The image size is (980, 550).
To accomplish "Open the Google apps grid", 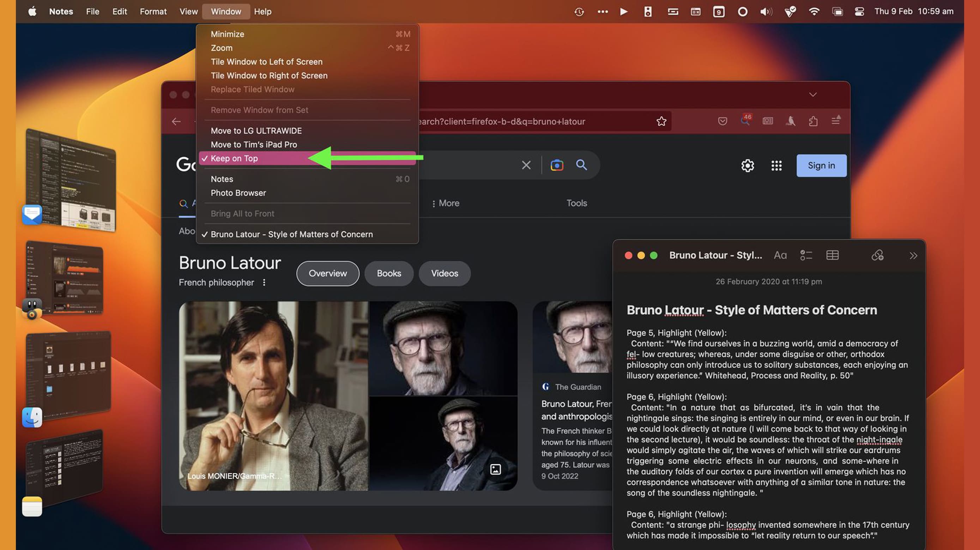I will (x=776, y=165).
